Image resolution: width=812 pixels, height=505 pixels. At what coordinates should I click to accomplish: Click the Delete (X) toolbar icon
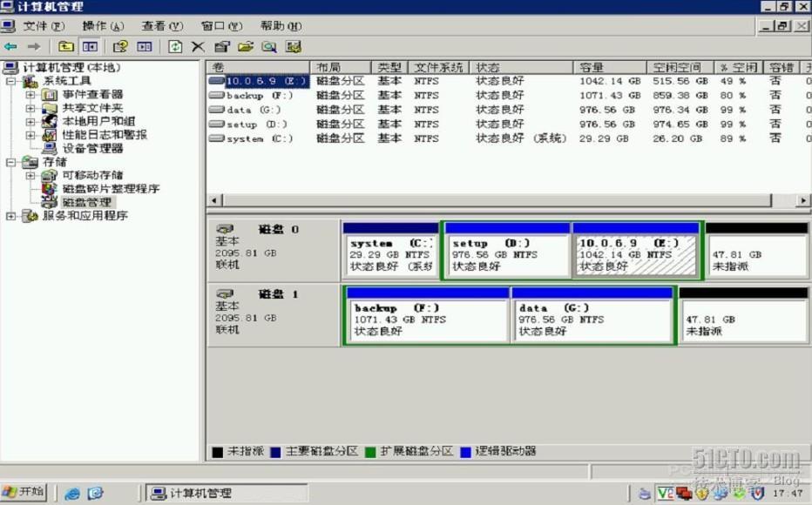[199, 47]
